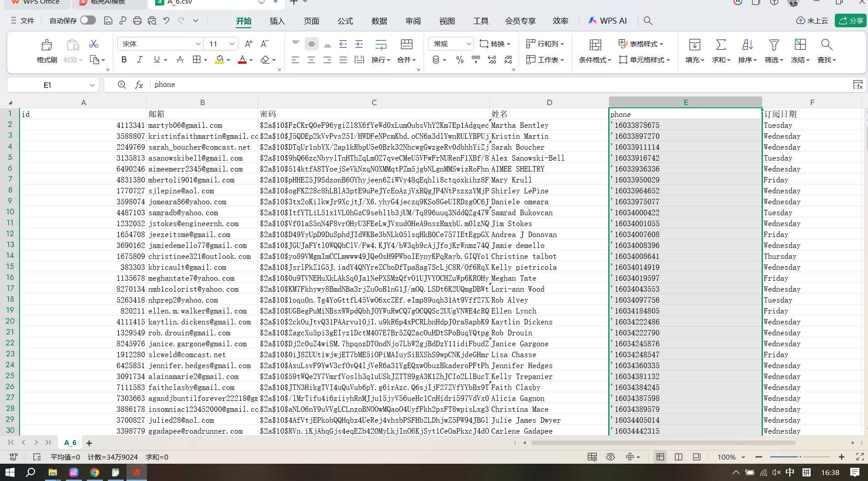
Task: Click the Filter (筛选) button
Action: click(773, 51)
